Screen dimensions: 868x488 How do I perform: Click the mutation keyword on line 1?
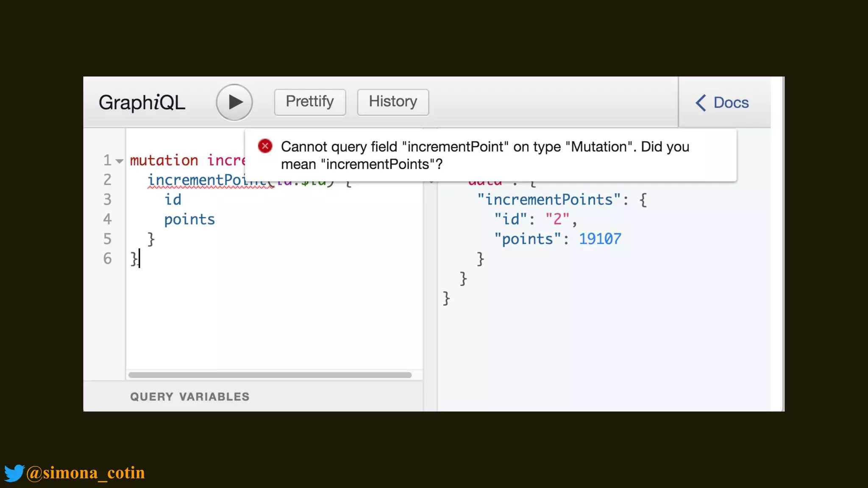coord(164,161)
